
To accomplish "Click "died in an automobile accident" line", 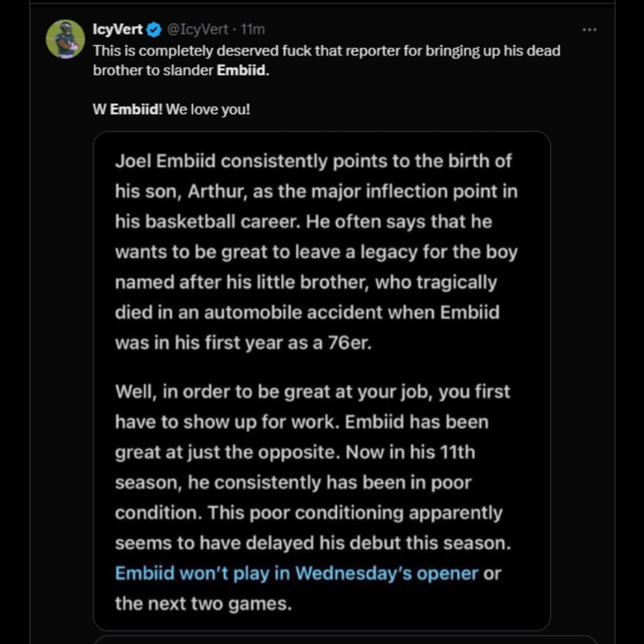I will click(x=306, y=312).
